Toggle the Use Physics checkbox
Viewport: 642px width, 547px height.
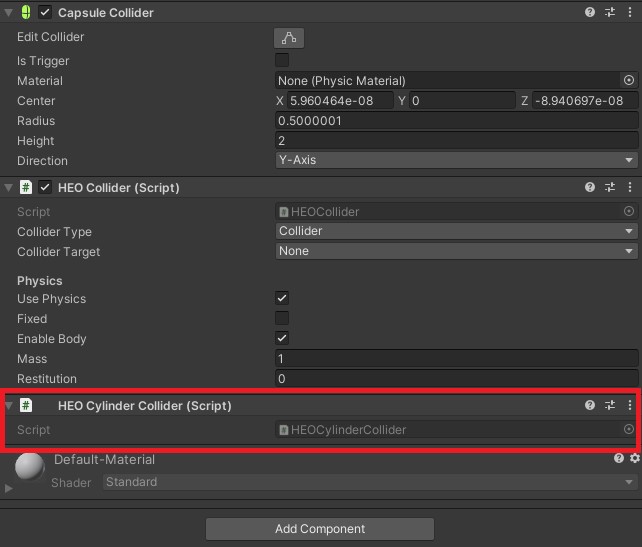282,299
